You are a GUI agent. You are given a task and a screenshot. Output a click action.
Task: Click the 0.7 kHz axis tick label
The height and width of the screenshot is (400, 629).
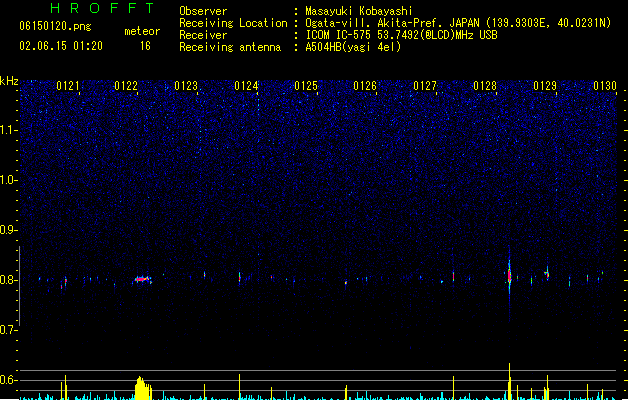(x=8, y=330)
